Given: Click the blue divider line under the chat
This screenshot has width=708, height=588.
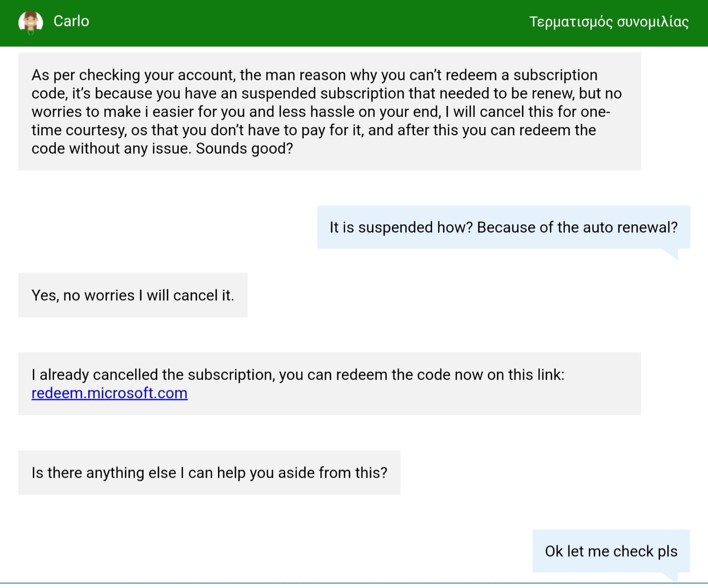Looking at the screenshot, I should point(354,583).
